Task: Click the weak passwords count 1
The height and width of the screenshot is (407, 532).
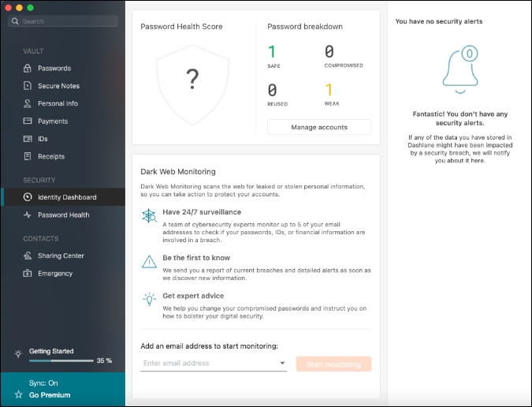Action: click(329, 90)
